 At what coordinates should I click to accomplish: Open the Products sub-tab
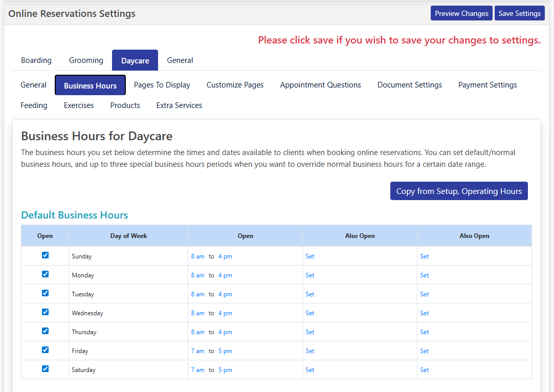(x=125, y=106)
